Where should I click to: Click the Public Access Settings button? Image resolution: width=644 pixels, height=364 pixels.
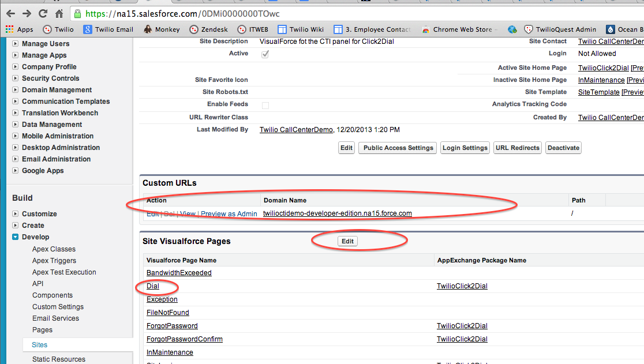[x=398, y=148]
